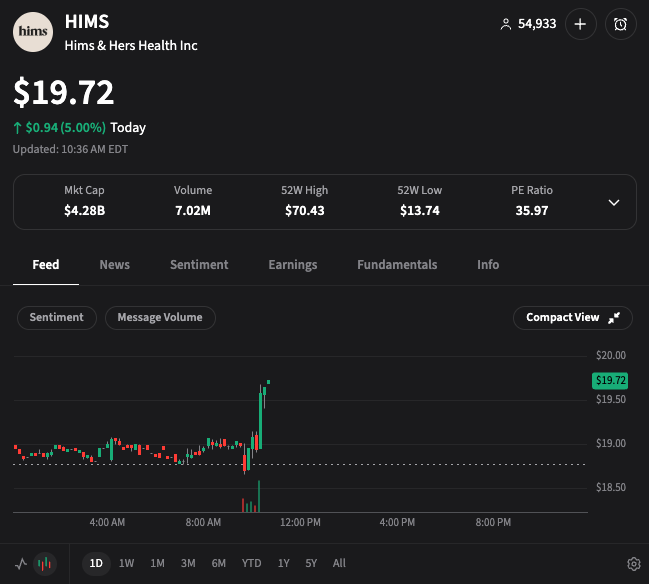Add HIMS to watchlist with plus icon
The width and height of the screenshot is (649, 584).
tap(581, 24)
